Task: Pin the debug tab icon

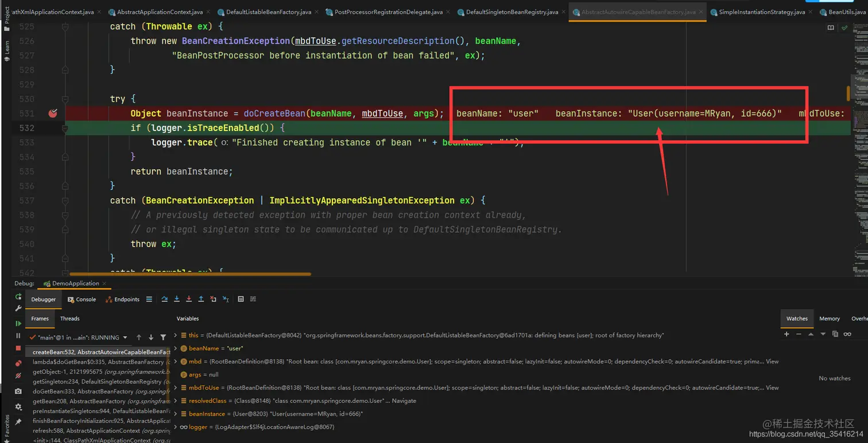Action: coord(18,422)
